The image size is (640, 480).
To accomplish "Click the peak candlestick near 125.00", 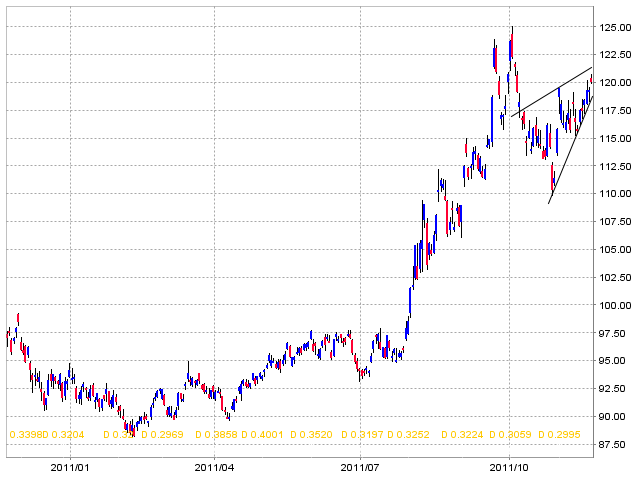I will [x=512, y=43].
